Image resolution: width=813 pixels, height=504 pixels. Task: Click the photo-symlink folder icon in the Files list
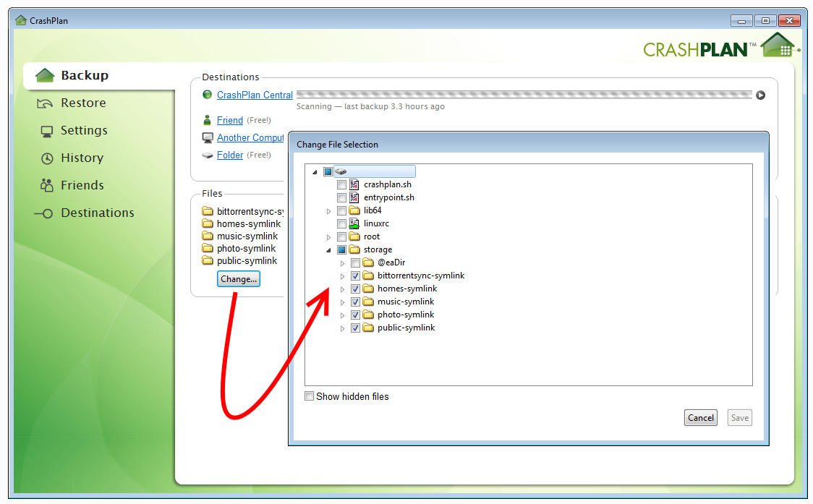pyautogui.click(x=208, y=248)
